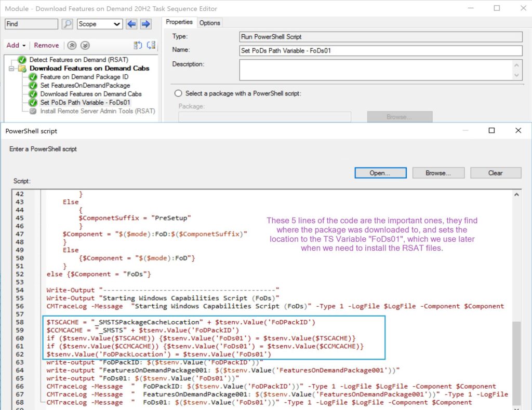532x410 pixels.
Task: Click the blue previous result arrow
Action: 131,24
